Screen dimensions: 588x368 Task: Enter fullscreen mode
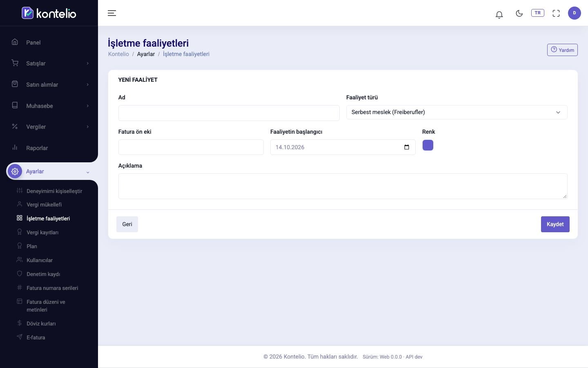(x=556, y=13)
